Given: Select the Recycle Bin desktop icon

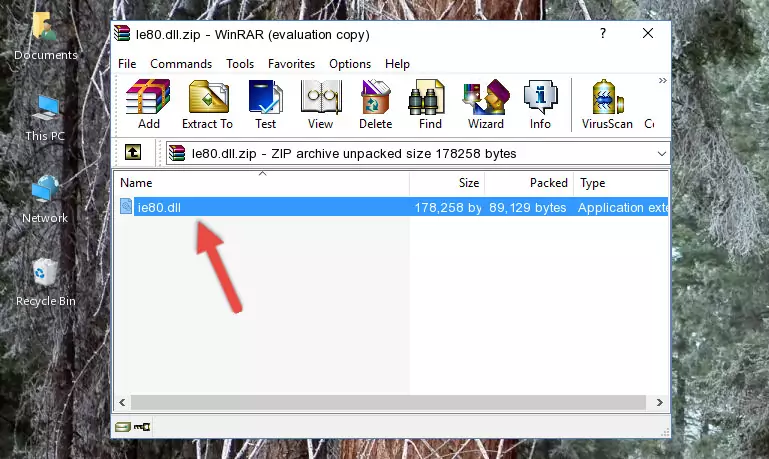Looking at the screenshot, I should click(46, 282).
